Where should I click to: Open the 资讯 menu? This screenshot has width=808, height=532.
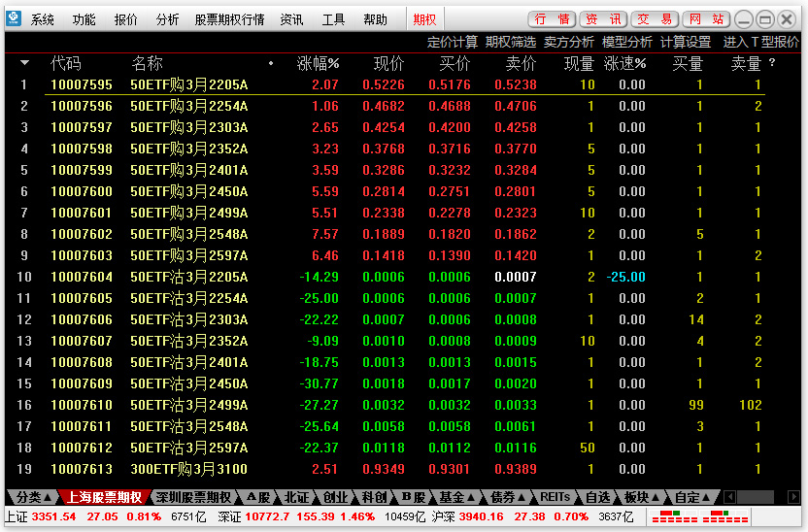click(x=291, y=19)
